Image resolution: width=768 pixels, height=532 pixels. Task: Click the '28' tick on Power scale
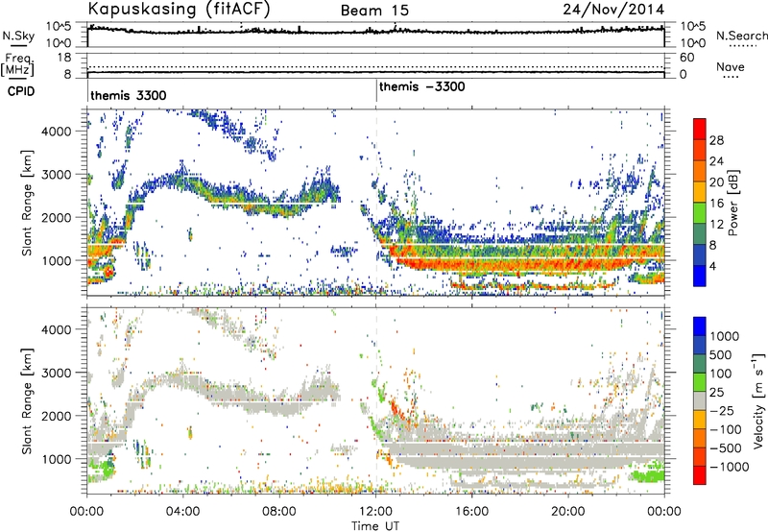point(716,140)
